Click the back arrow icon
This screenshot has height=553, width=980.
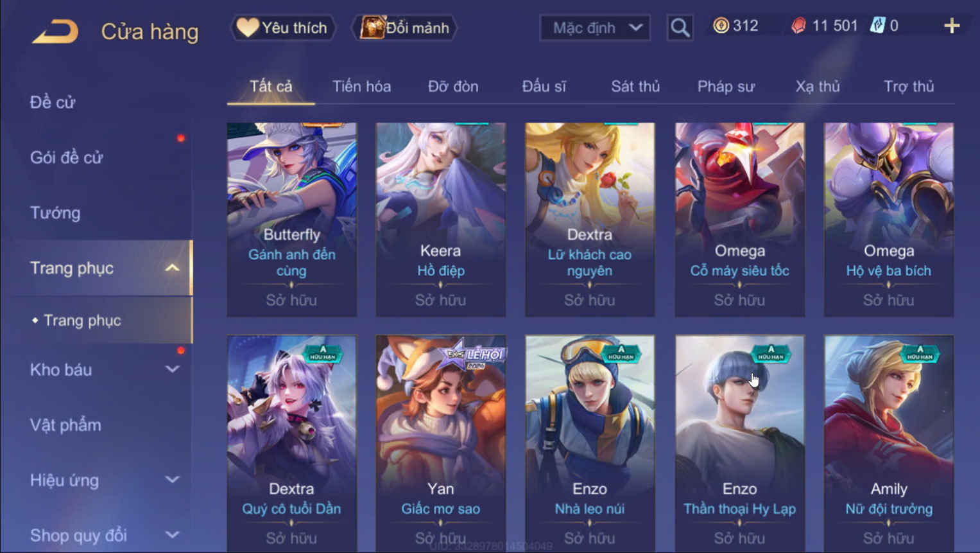55,31
